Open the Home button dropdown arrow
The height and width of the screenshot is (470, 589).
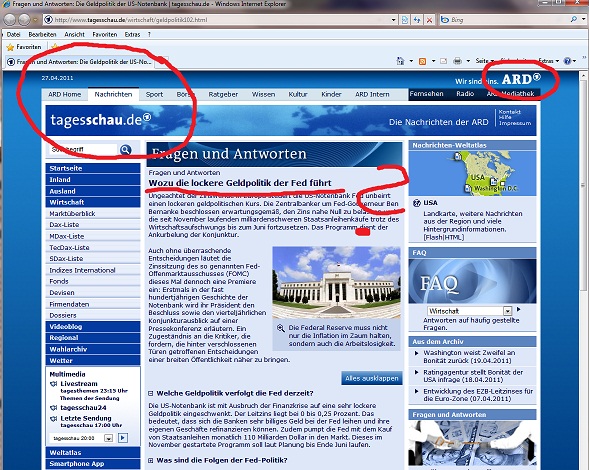411,61
